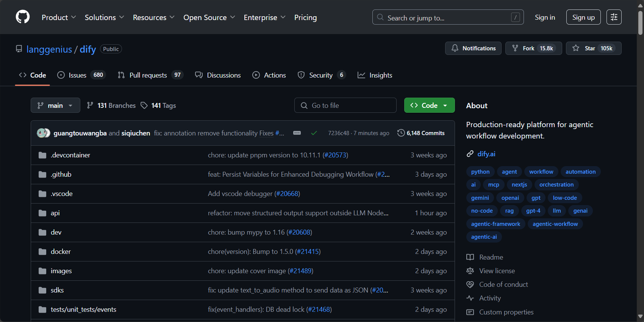
Task: Click the star icon to star dify
Action: 576,48
